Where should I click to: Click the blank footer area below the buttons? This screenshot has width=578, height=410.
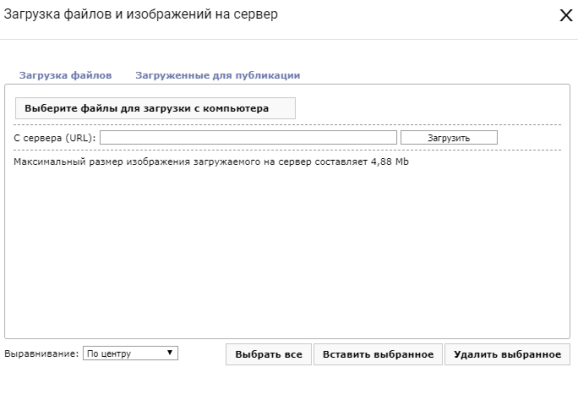click(x=289, y=387)
